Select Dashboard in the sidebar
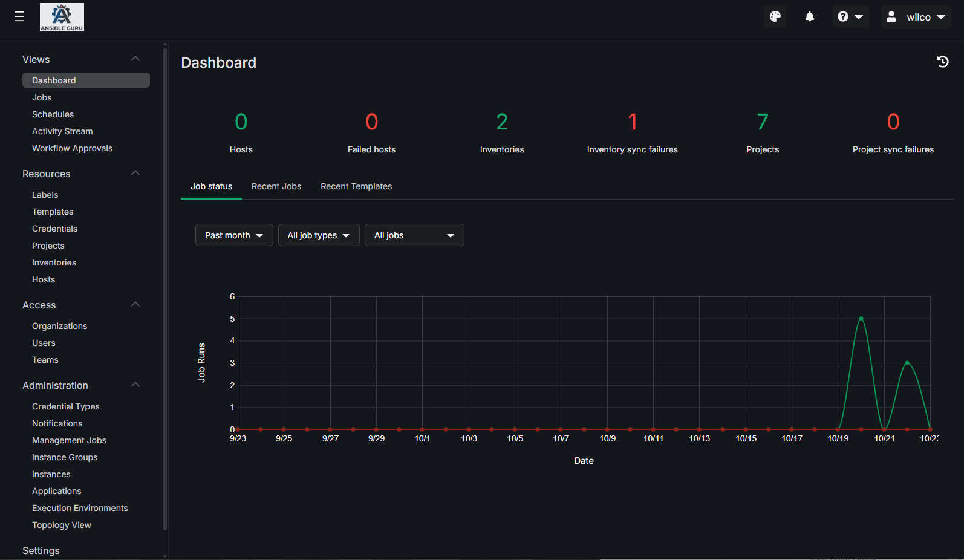 tap(86, 80)
